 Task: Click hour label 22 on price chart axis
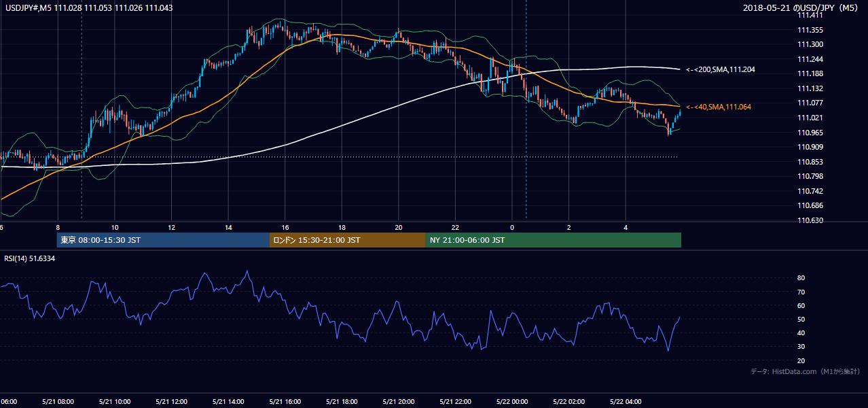pyautogui.click(x=456, y=227)
